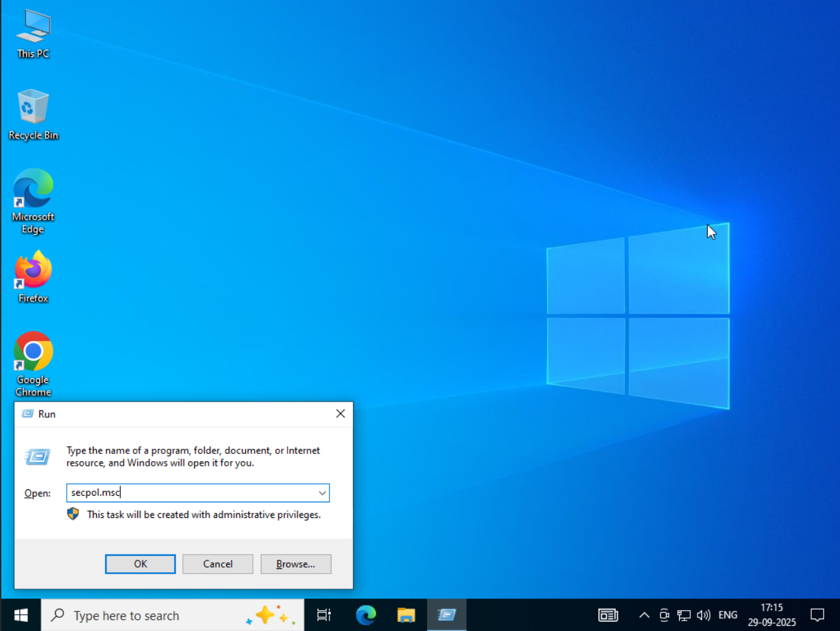Click the Windows Start button
The width and height of the screenshot is (840, 631).
[21, 615]
